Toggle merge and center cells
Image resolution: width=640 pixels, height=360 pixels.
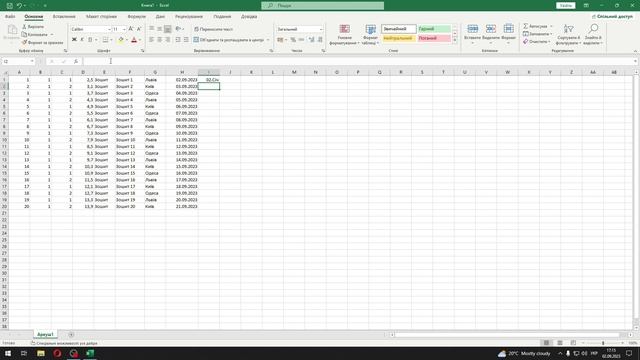point(229,40)
